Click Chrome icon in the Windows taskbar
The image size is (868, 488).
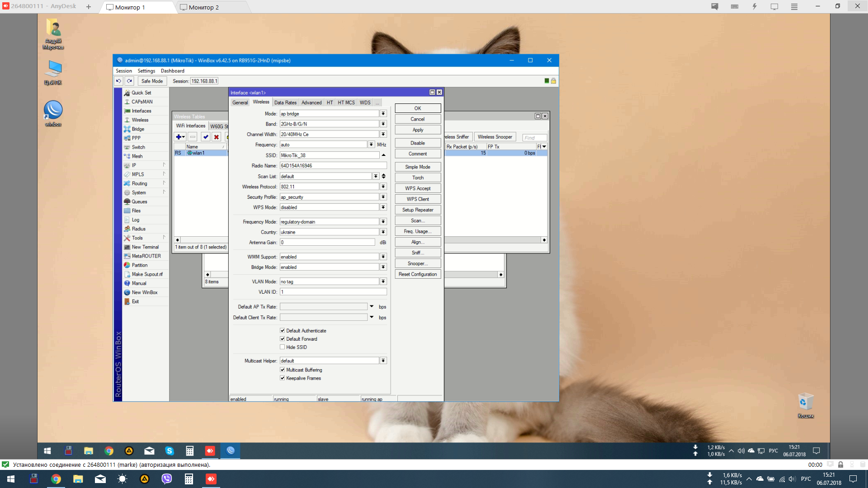56,479
